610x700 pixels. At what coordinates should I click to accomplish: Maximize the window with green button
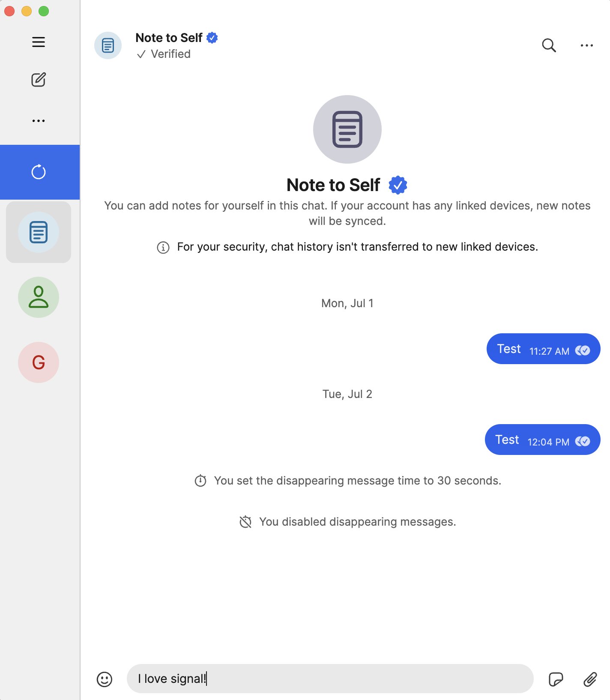click(x=44, y=11)
